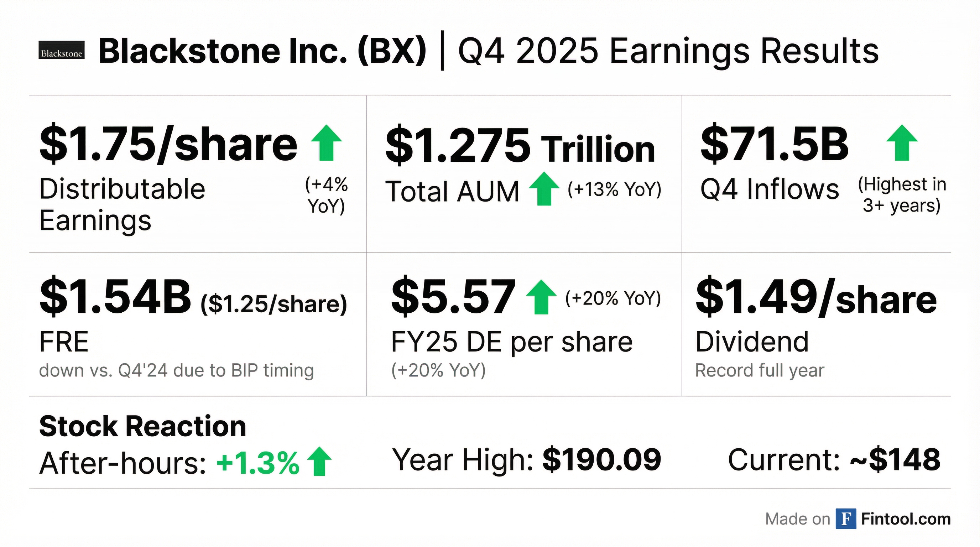Click the green arrow after +1.3%
980x547 pixels.
coord(319,462)
